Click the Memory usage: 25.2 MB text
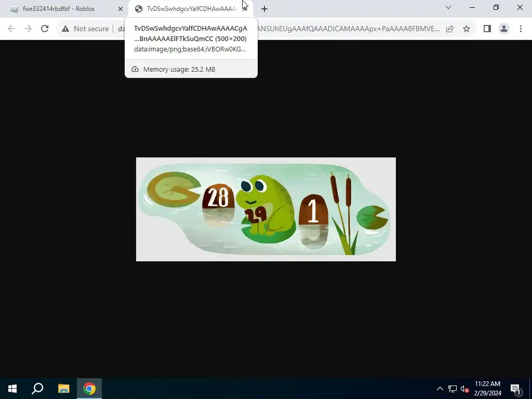532x399 pixels. (179, 70)
